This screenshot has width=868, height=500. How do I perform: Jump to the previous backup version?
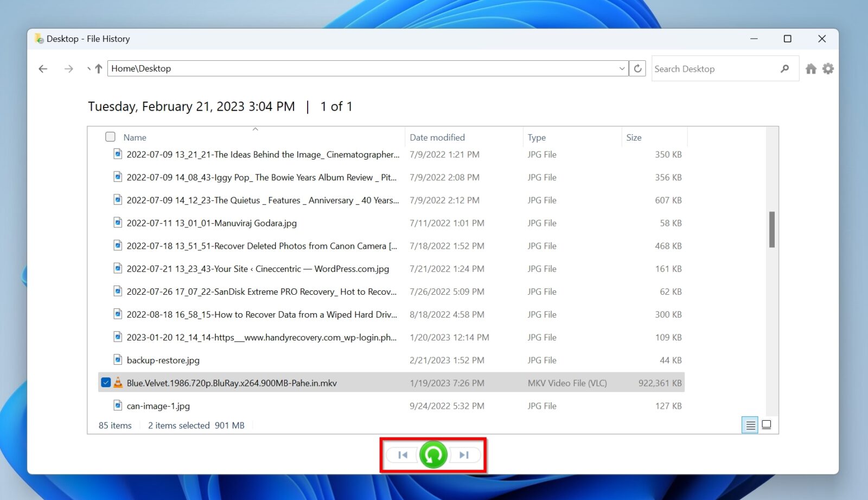[x=402, y=455]
